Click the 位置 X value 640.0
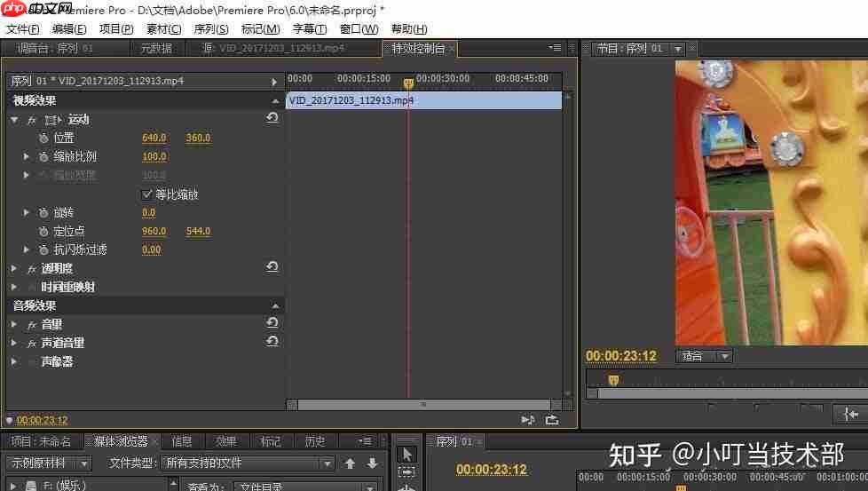This screenshot has width=868, height=491. [x=154, y=138]
